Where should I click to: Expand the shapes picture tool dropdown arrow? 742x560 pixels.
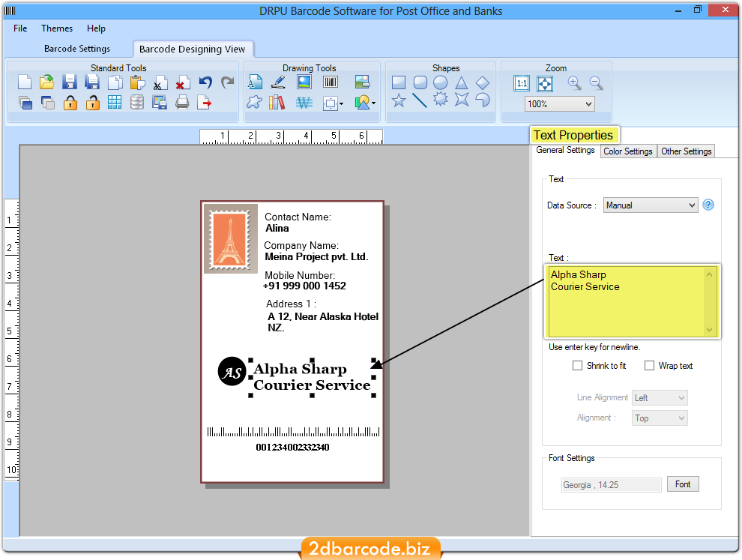(x=374, y=103)
